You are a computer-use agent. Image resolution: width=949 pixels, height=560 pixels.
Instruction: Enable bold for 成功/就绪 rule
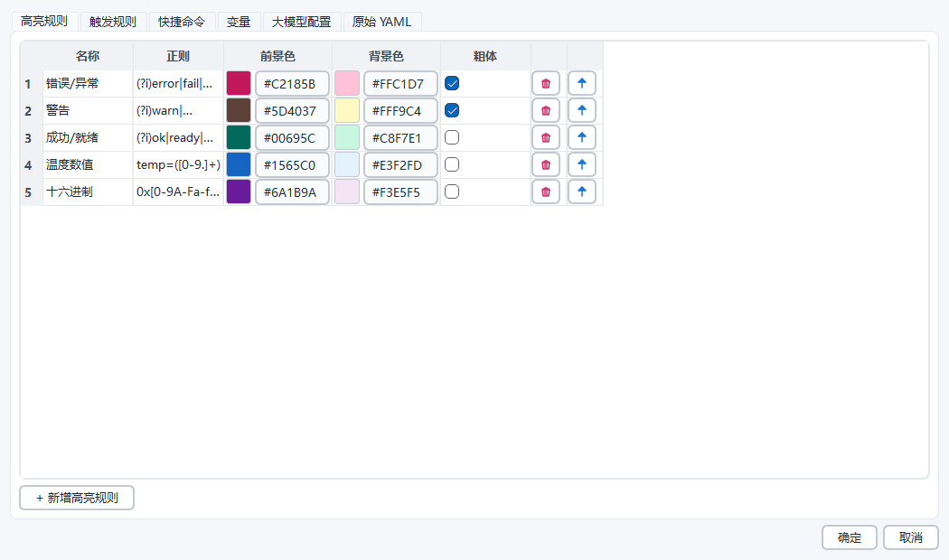point(452,138)
